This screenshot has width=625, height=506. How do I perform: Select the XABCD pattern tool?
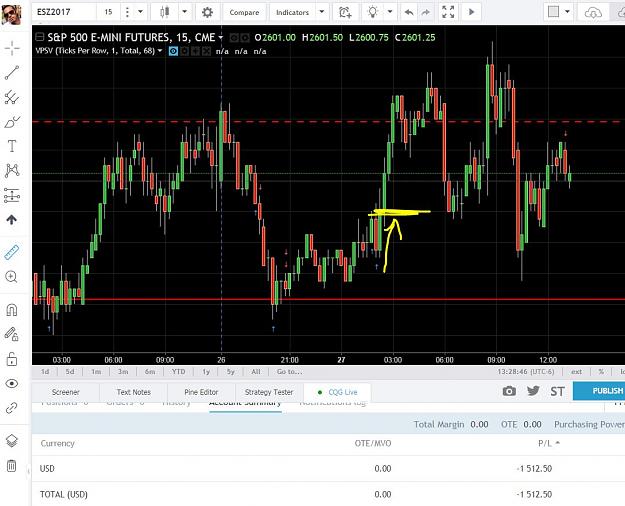(x=12, y=171)
